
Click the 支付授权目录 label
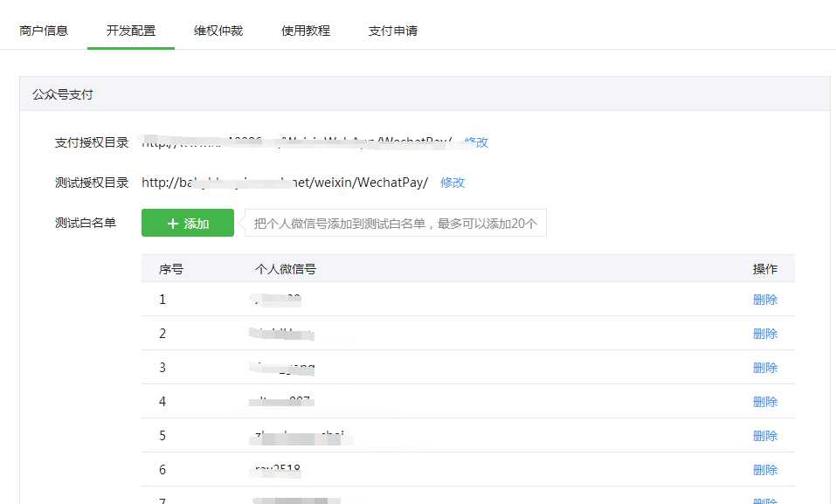tap(92, 142)
